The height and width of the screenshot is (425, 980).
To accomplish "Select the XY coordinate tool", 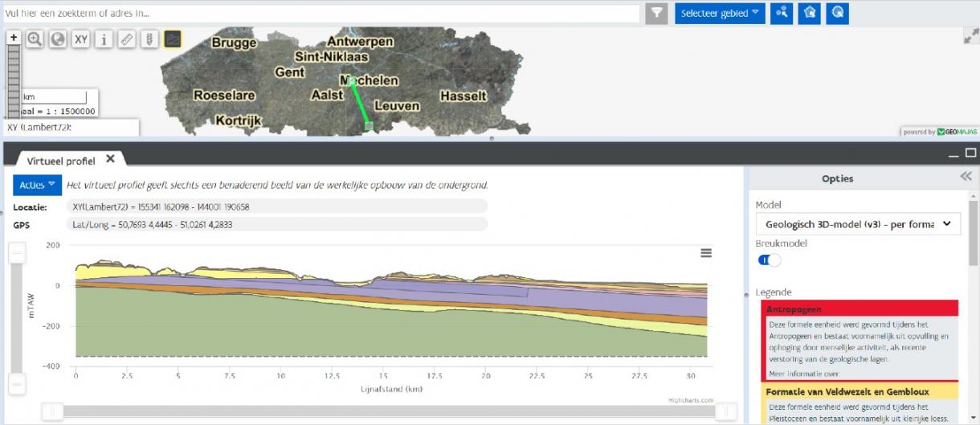I will pyautogui.click(x=80, y=39).
